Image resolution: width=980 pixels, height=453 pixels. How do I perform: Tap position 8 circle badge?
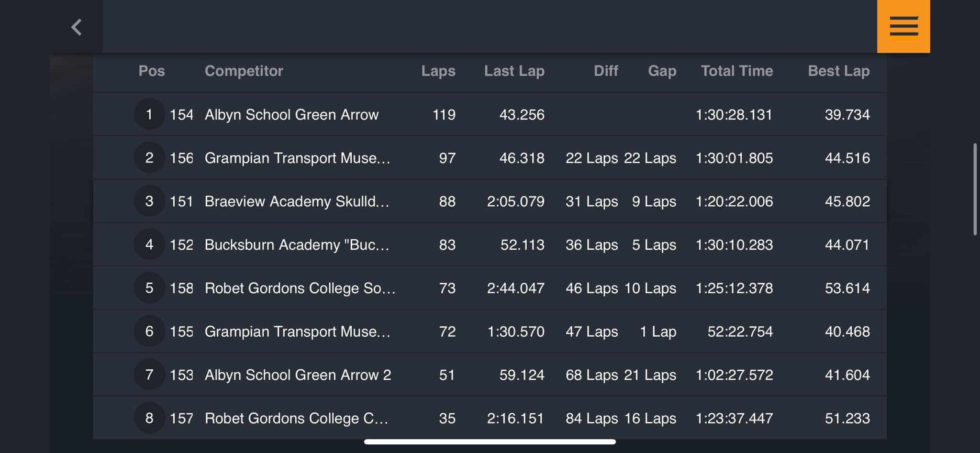click(x=149, y=418)
